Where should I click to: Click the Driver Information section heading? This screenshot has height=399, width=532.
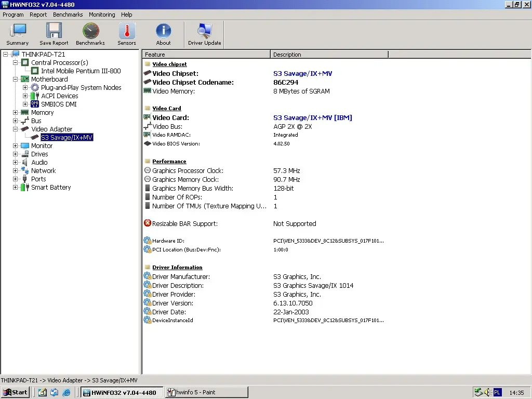pyautogui.click(x=177, y=267)
